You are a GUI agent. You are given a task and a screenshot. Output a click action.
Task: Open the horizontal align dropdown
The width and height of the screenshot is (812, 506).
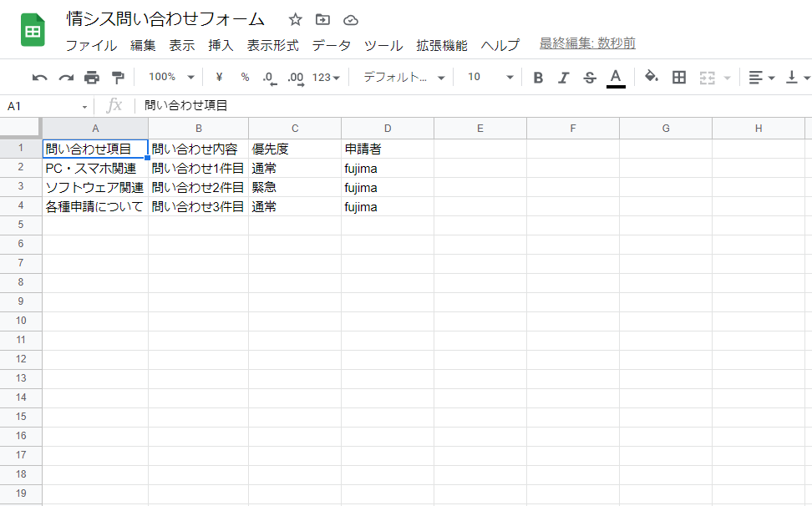[759, 77]
